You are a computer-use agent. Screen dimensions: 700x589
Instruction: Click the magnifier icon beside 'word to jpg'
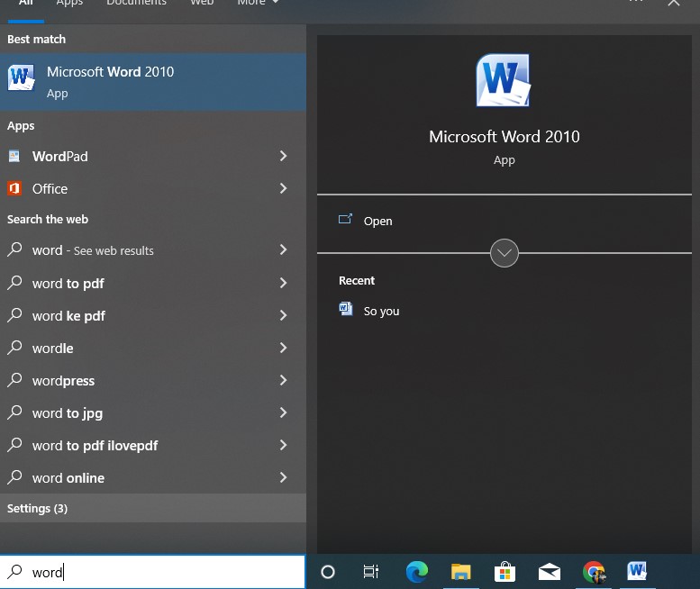tap(14, 412)
